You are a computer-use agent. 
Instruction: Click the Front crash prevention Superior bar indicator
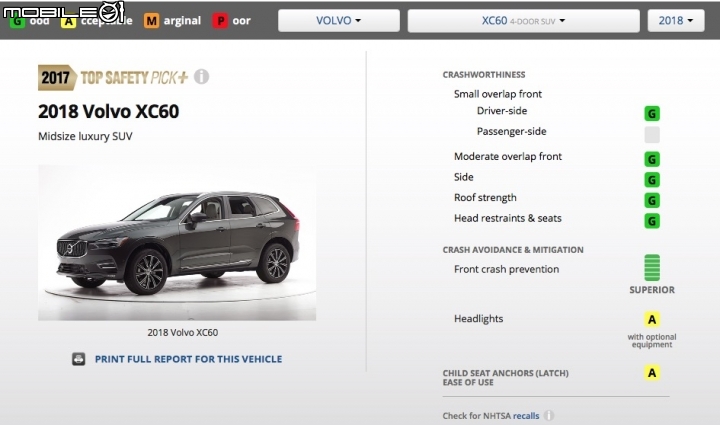(x=652, y=268)
